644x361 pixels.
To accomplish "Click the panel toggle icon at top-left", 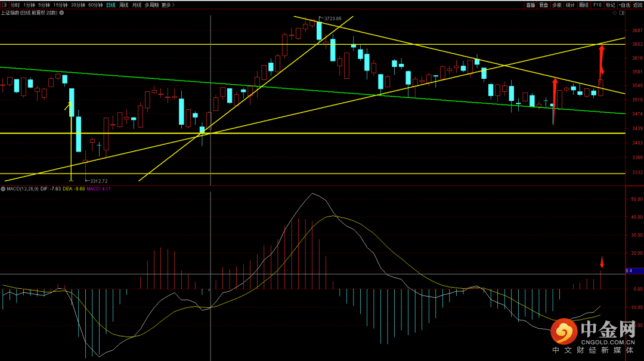I will tap(4, 5).
